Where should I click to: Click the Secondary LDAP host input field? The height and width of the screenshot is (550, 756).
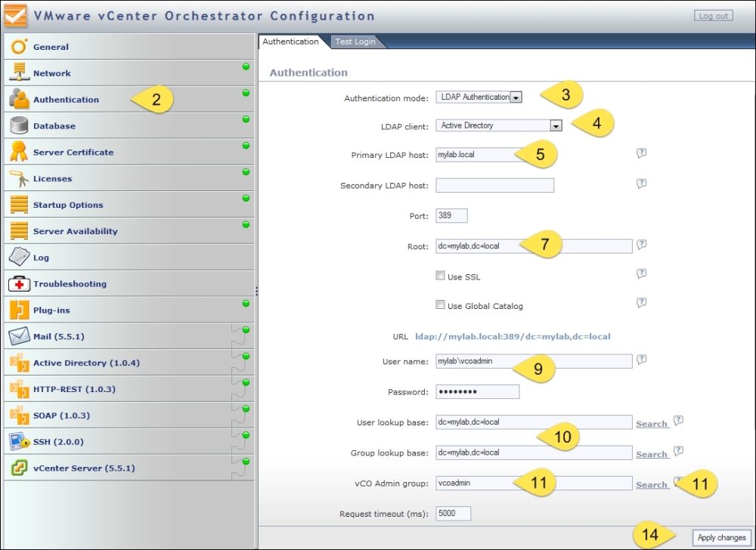pos(494,185)
